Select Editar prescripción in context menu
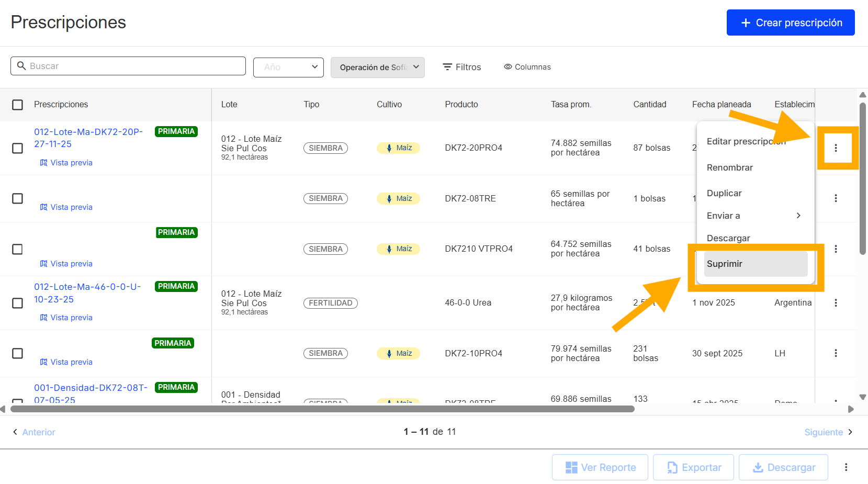 click(x=746, y=141)
